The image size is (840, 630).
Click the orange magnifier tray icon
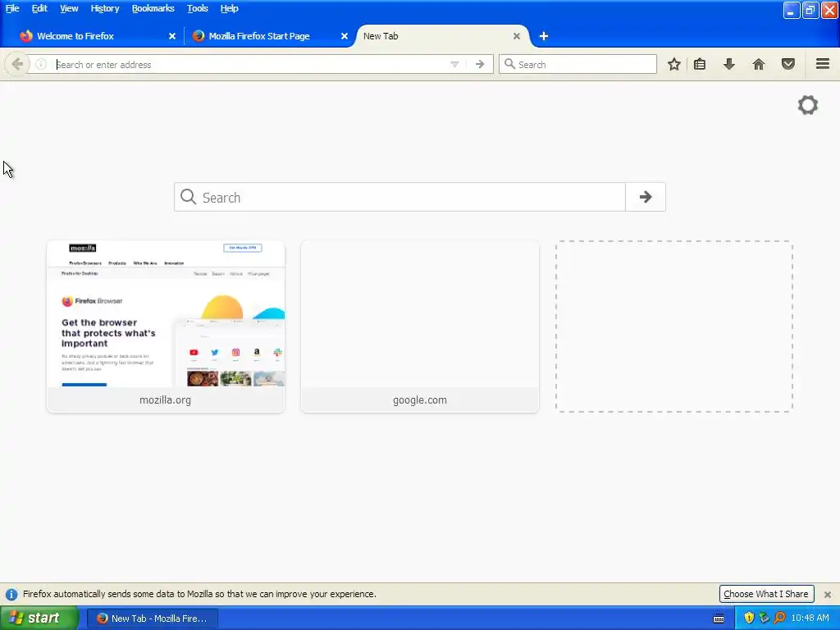click(x=779, y=619)
